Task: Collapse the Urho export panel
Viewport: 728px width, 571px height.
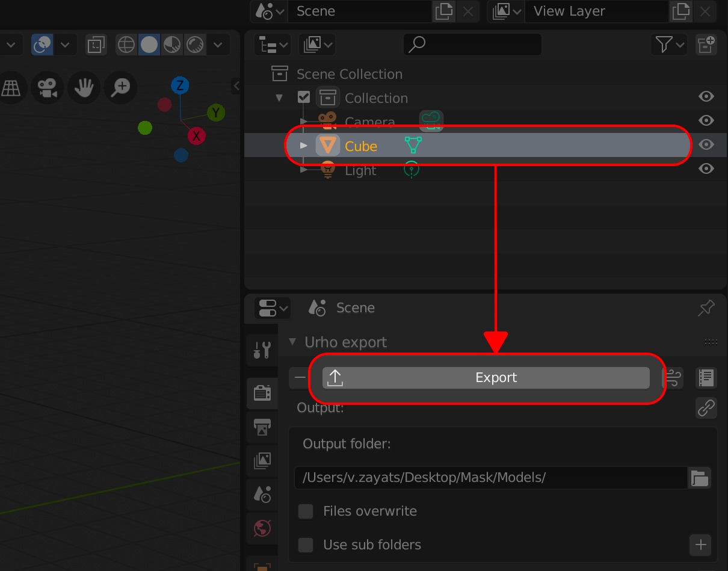Action: (x=293, y=342)
